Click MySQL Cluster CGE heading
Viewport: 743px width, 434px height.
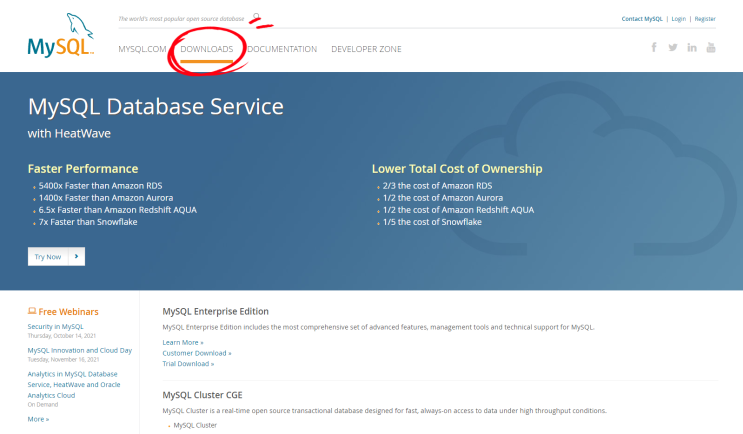pyautogui.click(x=202, y=395)
